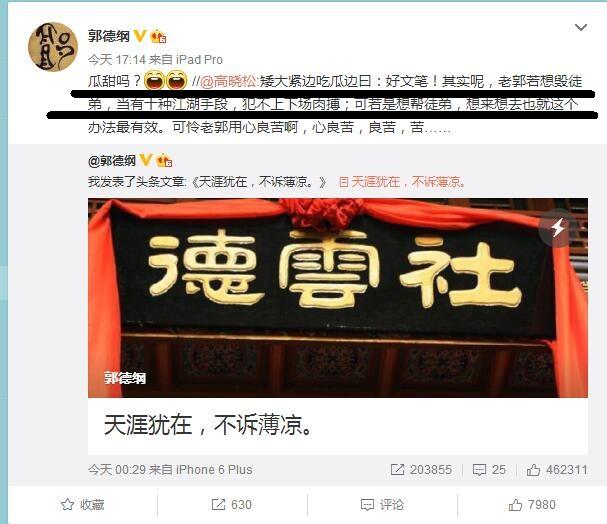Open the 评论 comment section
The image size is (607, 524).
(x=382, y=505)
